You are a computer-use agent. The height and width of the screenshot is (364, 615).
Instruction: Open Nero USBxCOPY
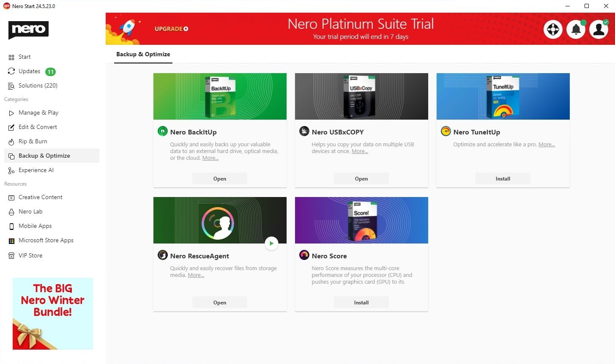[x=361, y=179]
